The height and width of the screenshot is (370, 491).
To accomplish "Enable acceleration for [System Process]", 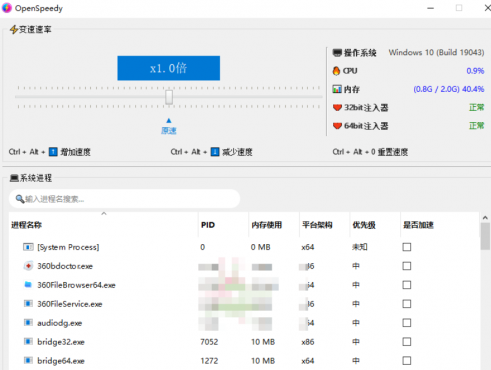I will 407,247.
